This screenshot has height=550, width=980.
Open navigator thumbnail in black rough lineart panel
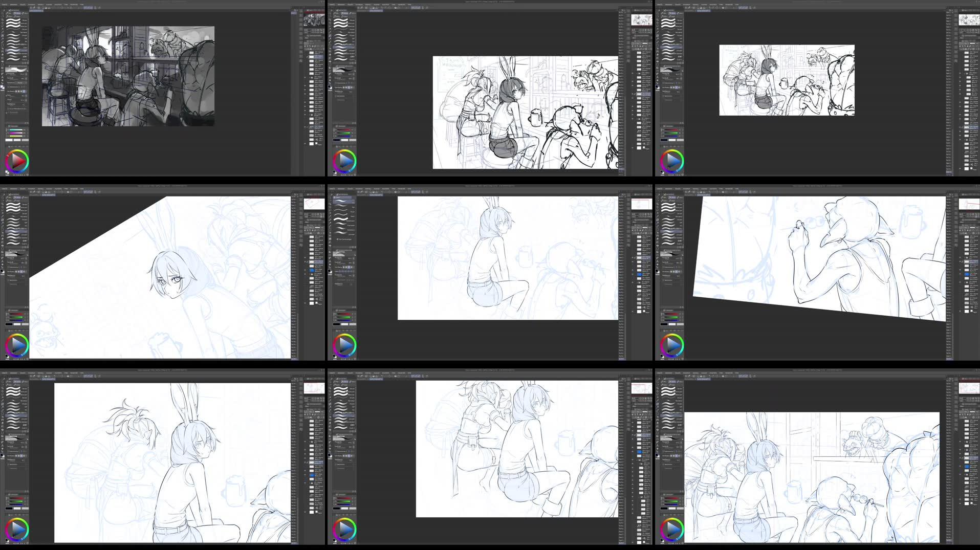pos(642,19)
